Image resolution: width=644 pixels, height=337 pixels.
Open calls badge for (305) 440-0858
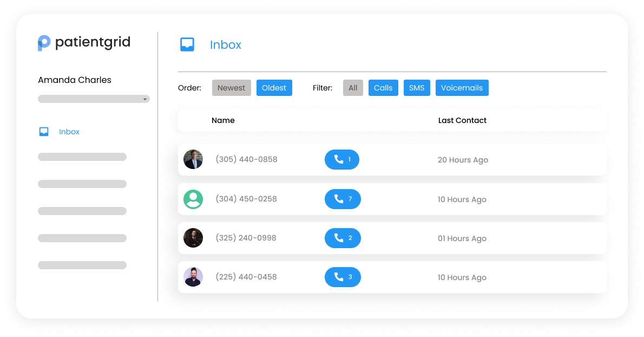coord(341,159)
